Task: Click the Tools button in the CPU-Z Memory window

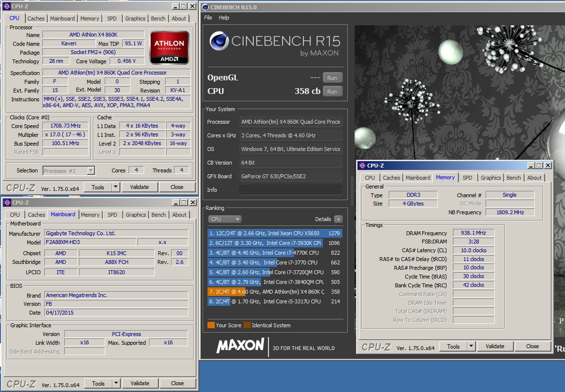Action: 453,346
